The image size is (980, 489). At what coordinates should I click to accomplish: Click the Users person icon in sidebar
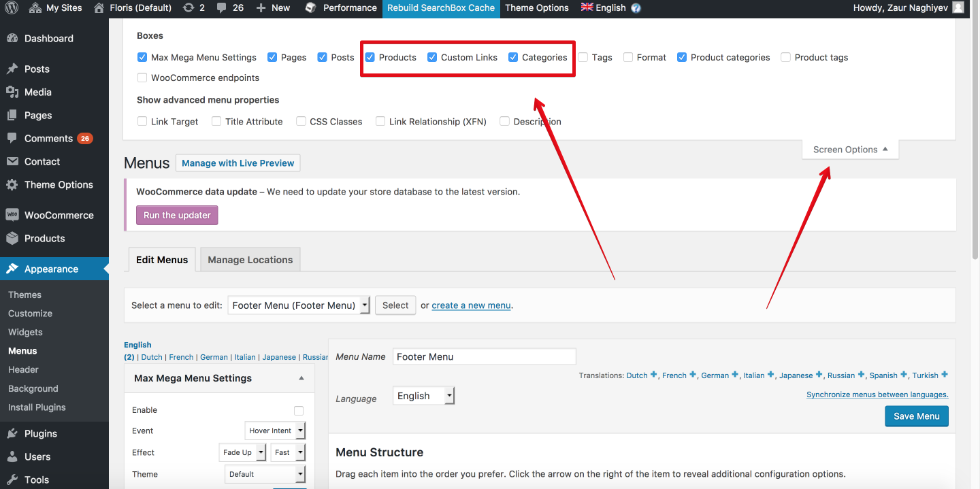coord(12,456)
